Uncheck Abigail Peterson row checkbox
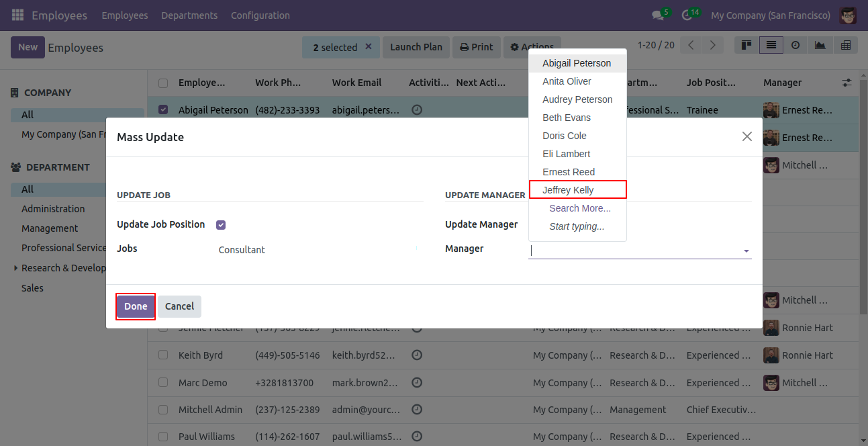The width and height of the screenshot is (868, 446). [163, 109]
